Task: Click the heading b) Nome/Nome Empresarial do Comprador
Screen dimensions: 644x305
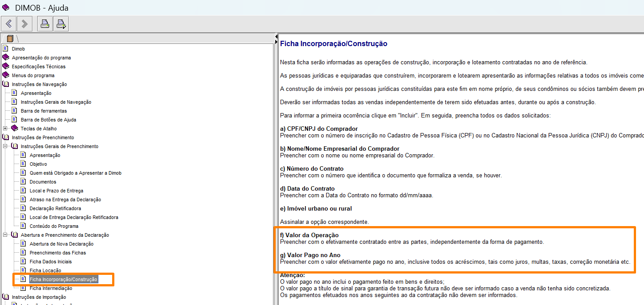Action: coord(340,149)
